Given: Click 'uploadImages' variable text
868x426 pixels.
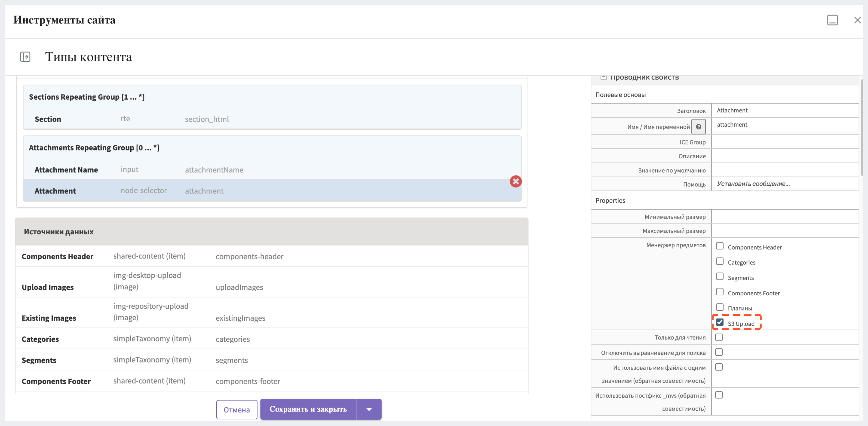Looking at the screenshot, I should point(239,287).
